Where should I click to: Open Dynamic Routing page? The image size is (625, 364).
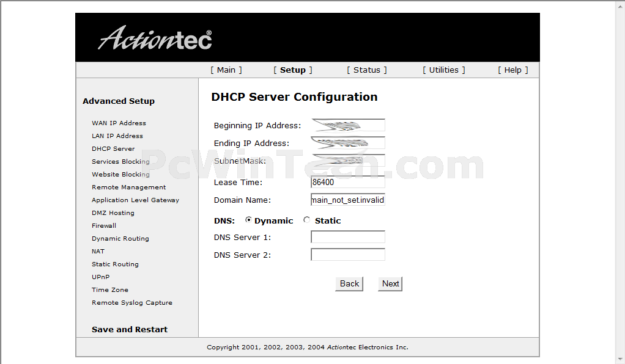(x=120, y=239)
